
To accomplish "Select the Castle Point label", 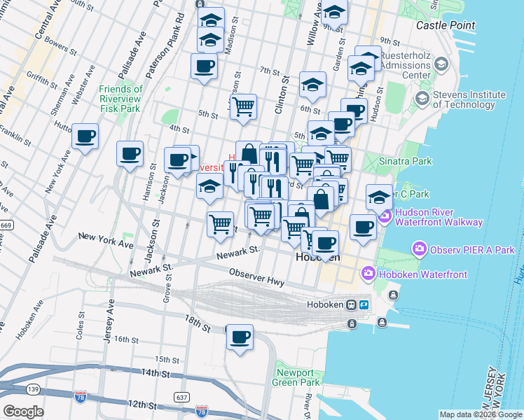I will 446,25.
